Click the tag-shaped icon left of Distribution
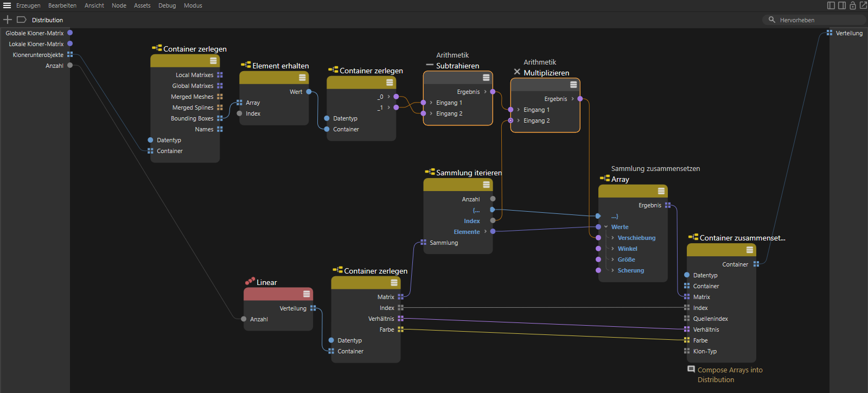 click(x=22, y=20)
